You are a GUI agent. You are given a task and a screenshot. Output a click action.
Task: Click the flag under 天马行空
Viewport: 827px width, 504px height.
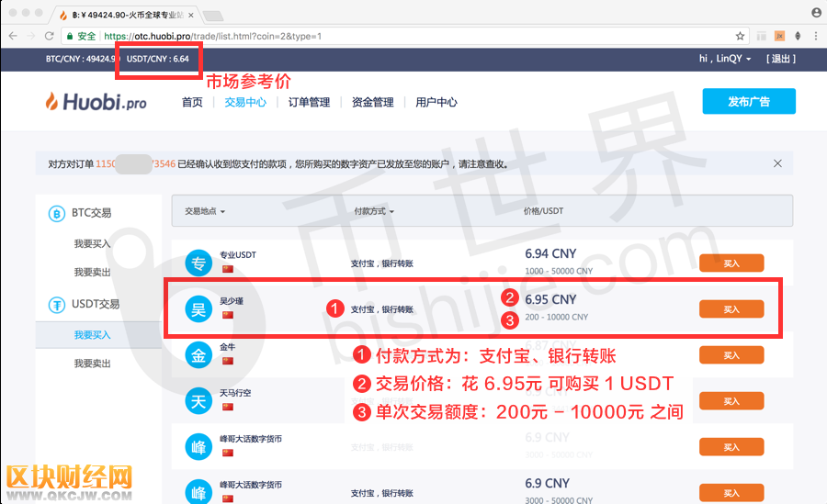pos(228,407)
